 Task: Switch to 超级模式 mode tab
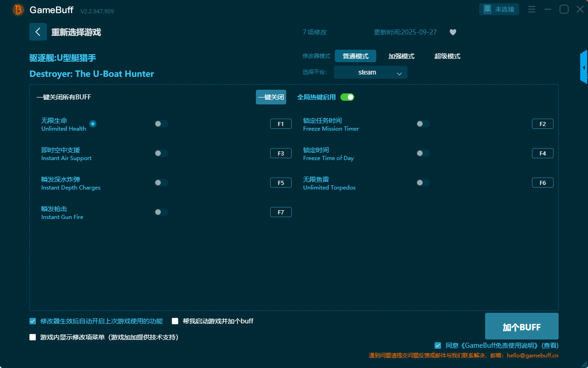pyautogui.click(x=447, y=56)
